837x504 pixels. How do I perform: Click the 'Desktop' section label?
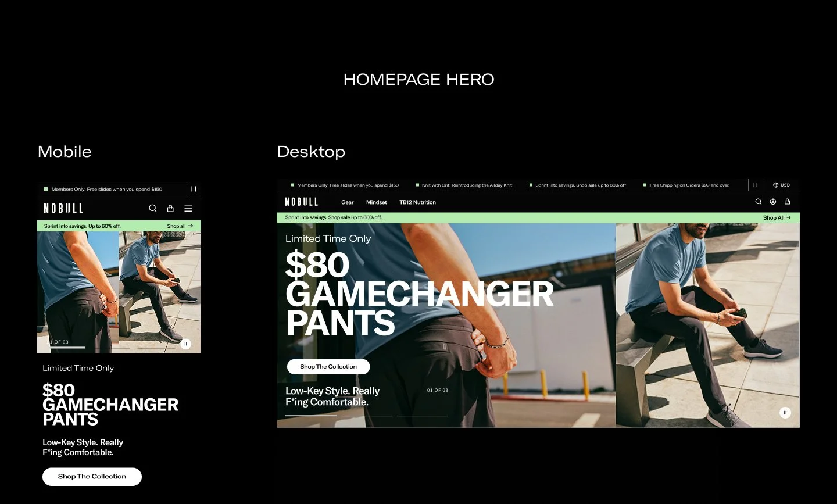coord(311,152)
